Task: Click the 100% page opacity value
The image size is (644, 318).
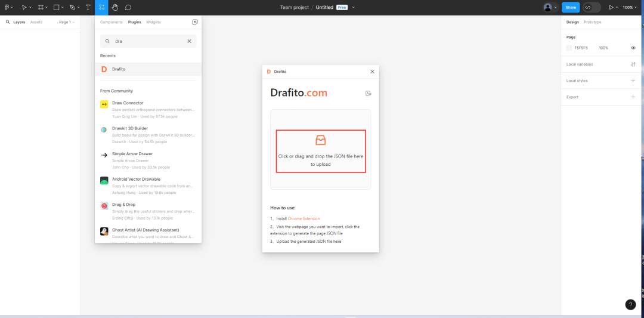Action: click(x=603, y=48)
